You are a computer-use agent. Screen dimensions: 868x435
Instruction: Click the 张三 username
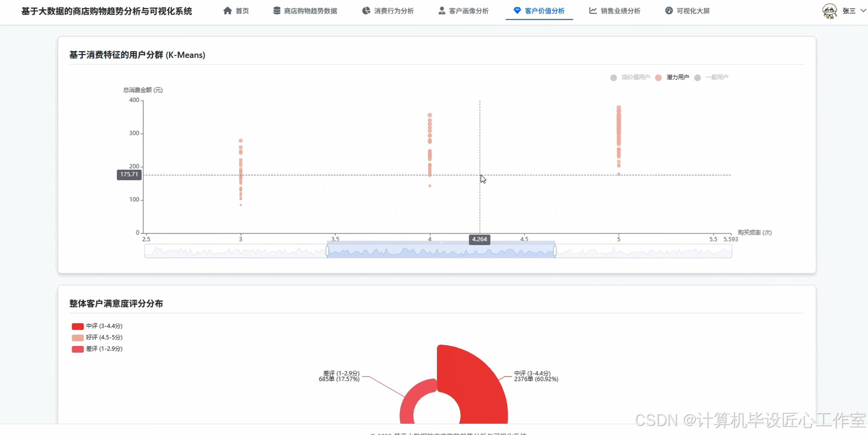click(x=849, y=11)
